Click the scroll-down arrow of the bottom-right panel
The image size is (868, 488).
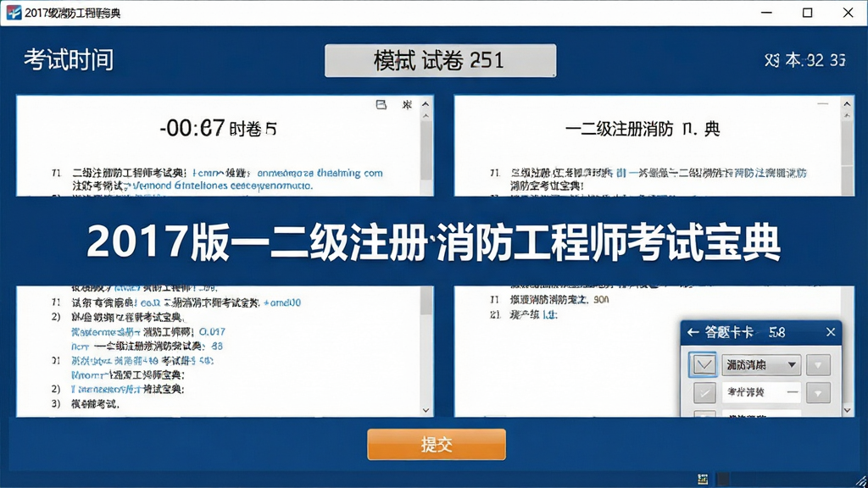coord(847,411)
